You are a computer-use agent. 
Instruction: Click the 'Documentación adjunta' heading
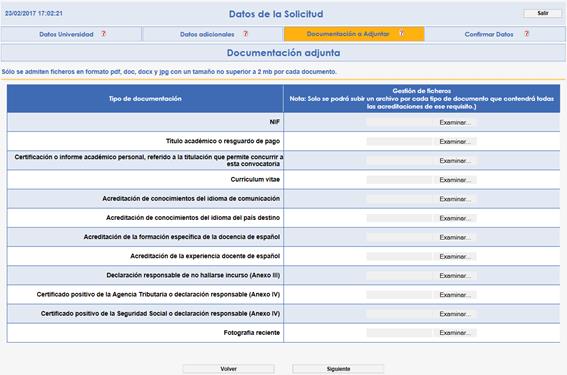pos(284,53)
